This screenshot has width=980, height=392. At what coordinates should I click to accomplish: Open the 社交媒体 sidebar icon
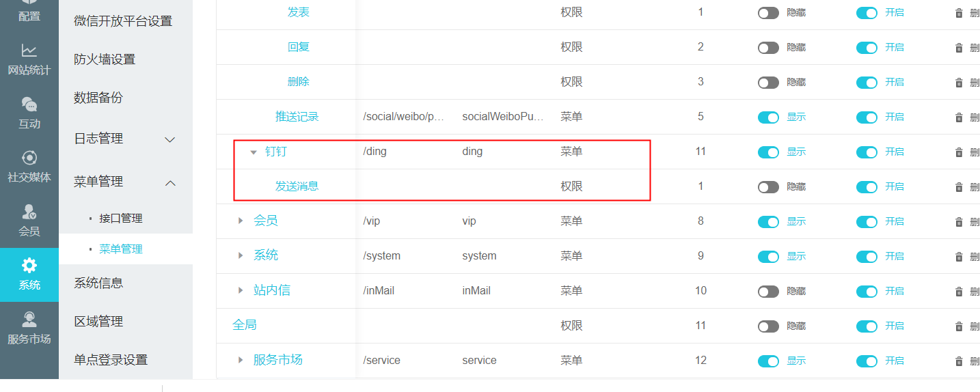pyautogui.click(x=29, y=158)
